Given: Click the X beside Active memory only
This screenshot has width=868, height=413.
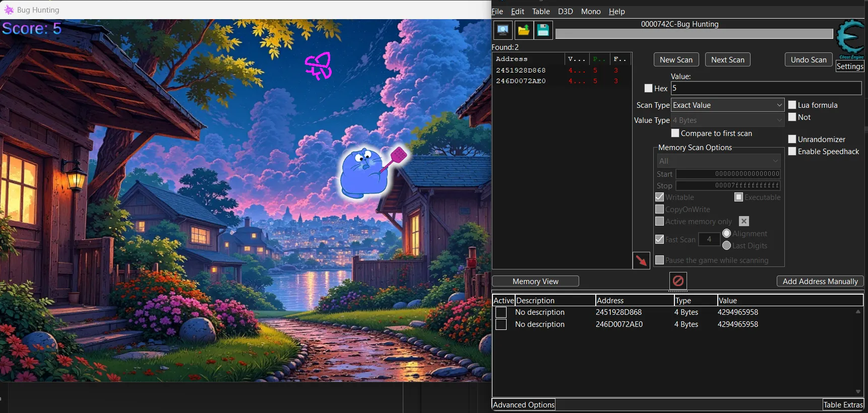Looking at the screenshot, I should (743, 221).
